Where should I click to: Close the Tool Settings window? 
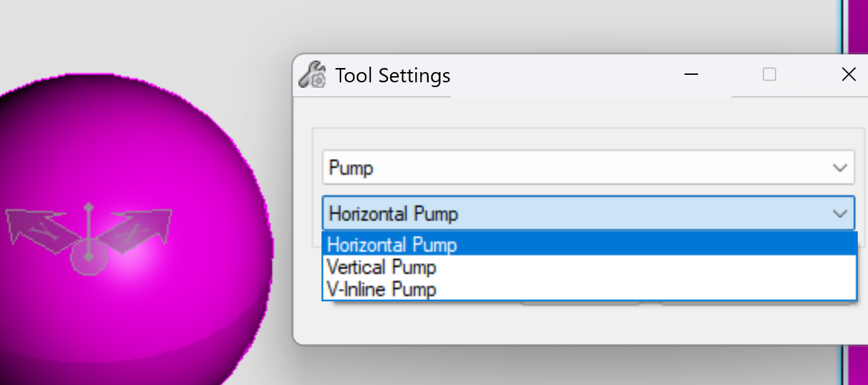click(x=848, y=75)
